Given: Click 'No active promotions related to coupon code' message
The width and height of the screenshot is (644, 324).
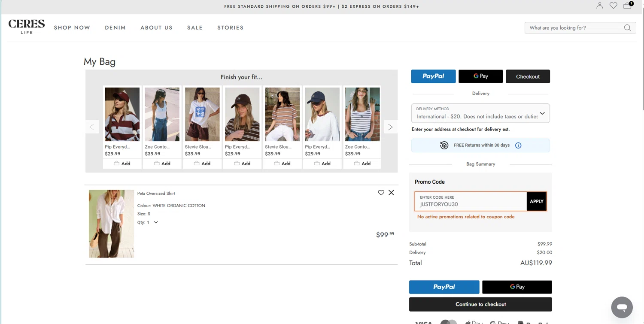Looking at the screenshot, I should (466, 217).
